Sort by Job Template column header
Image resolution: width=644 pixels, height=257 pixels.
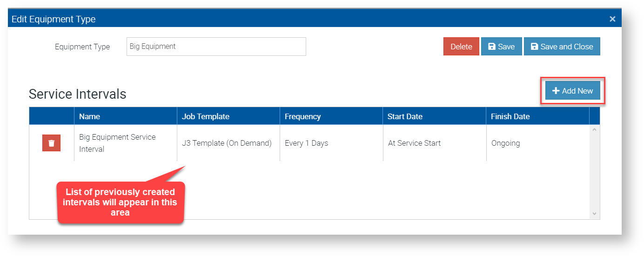point(205,116)
